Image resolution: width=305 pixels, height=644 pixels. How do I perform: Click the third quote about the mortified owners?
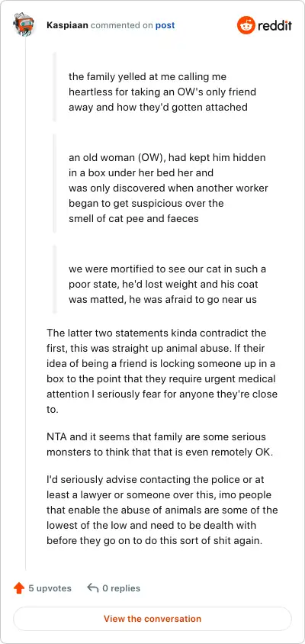(168, 284)
